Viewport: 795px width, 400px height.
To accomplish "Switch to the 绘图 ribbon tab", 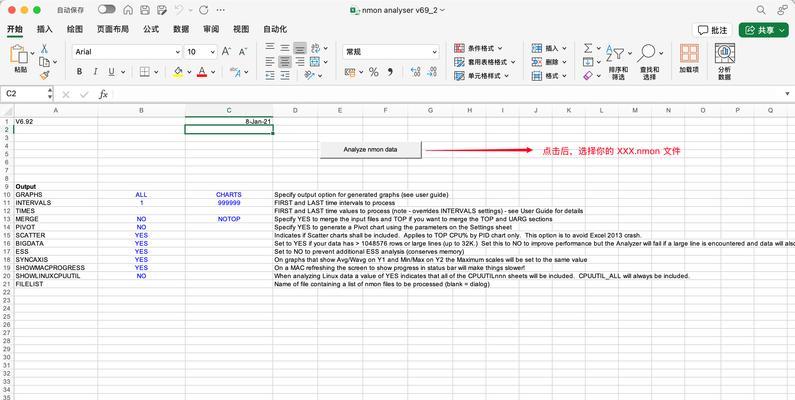I will (x=75, y=29).
